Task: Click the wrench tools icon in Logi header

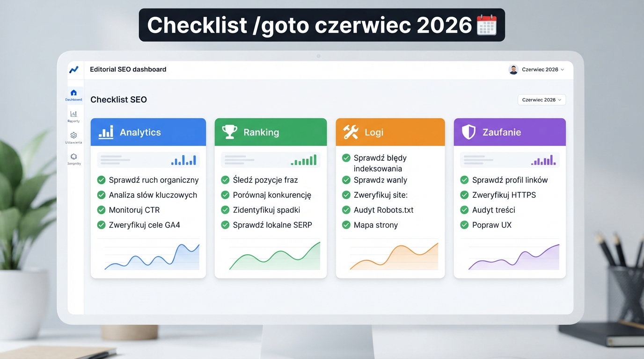Action: 351,132
